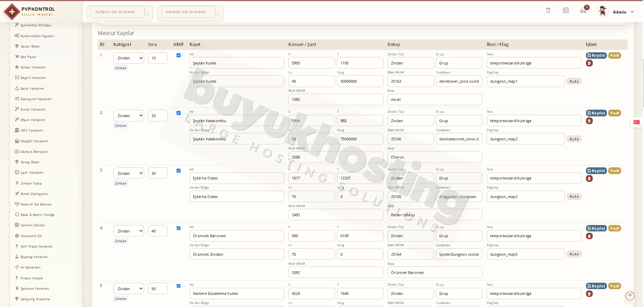Toggle Aktif checkbox for Nemere Gözetleme Kulesi
Viewport: 644px width, 307px height.
[x=178, y=286]
